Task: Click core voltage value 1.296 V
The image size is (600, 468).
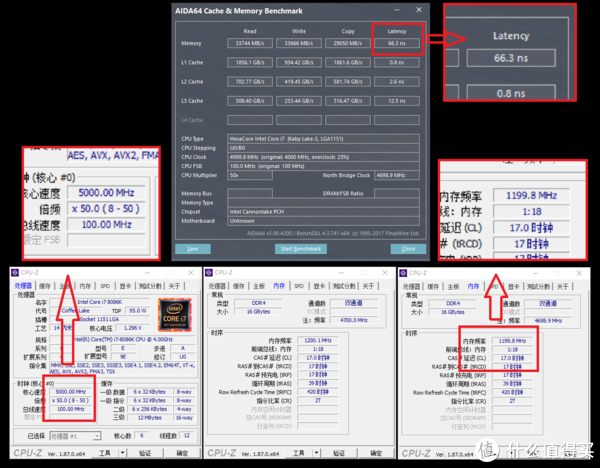Action: point(133,328)
